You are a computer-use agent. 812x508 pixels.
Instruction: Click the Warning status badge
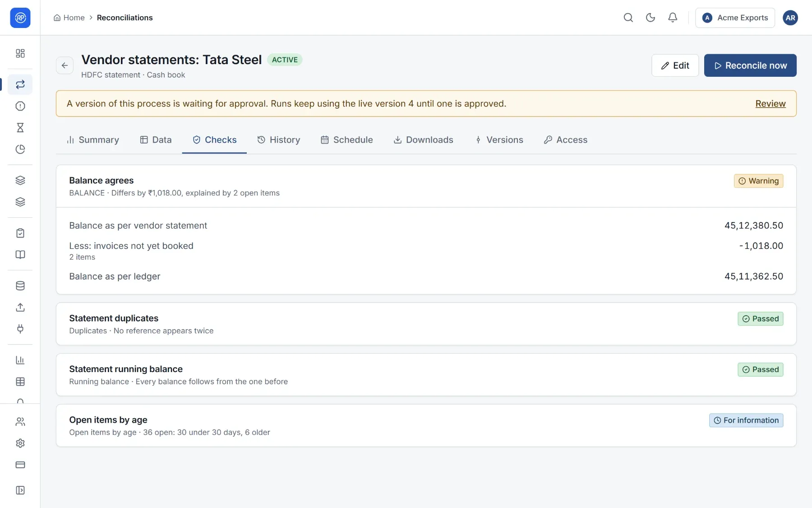pos(758,181)
